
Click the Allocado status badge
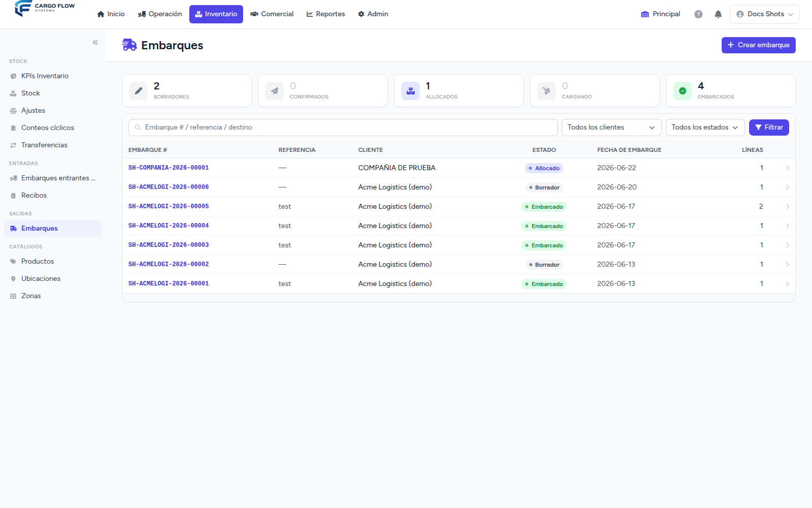tap(544, 168)
